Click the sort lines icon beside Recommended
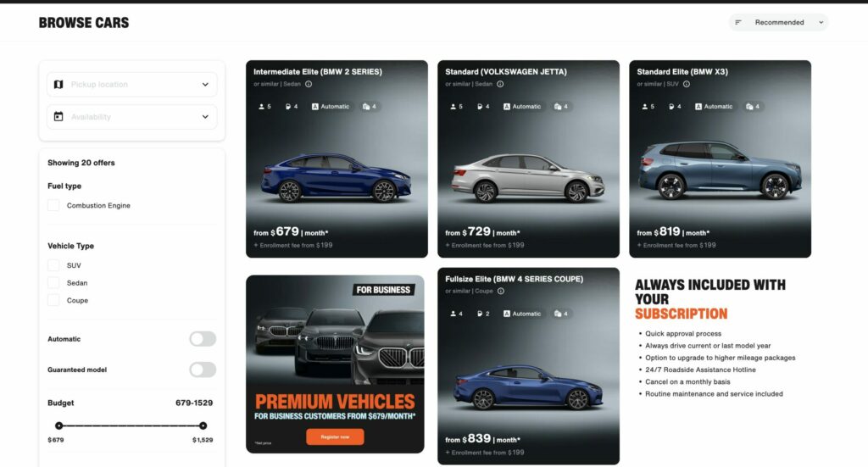The width and height of the screenshot is (868, 467). [738, 22]
